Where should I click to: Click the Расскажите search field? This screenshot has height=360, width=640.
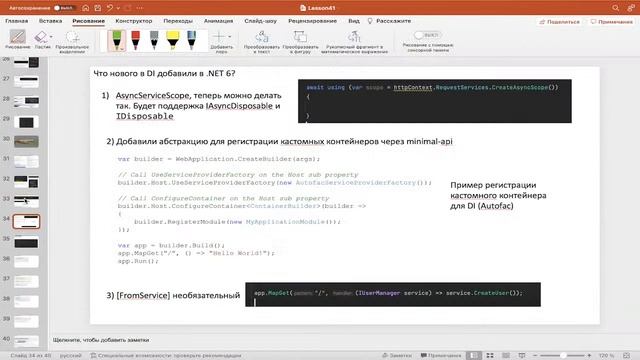click(x=389, y=21)
